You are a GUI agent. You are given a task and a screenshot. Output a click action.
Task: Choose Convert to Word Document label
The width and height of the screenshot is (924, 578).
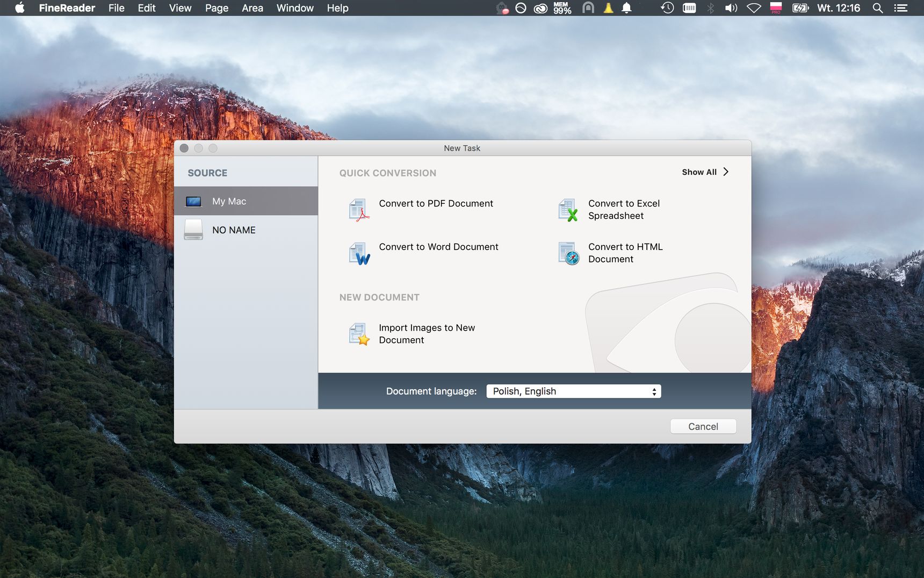pos(438,247)
